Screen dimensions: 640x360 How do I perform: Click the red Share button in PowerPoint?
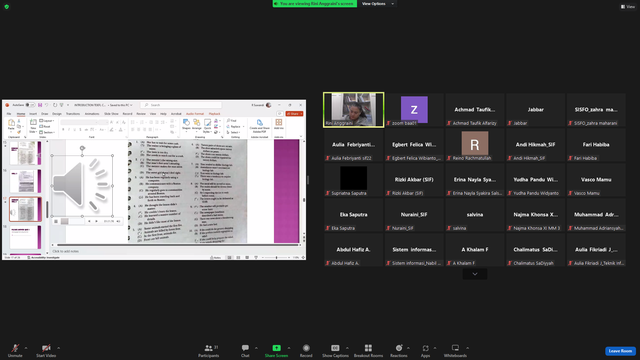pyautogui.click(x=294, y=114)
